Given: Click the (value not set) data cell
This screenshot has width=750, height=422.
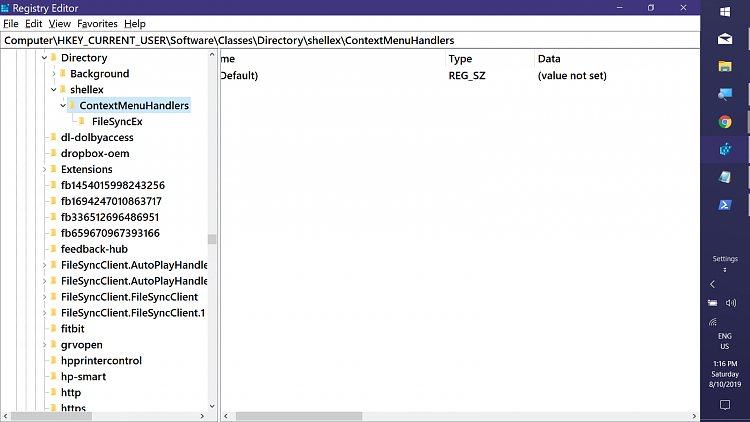Looking at the screenshot, I should point(572,76).
